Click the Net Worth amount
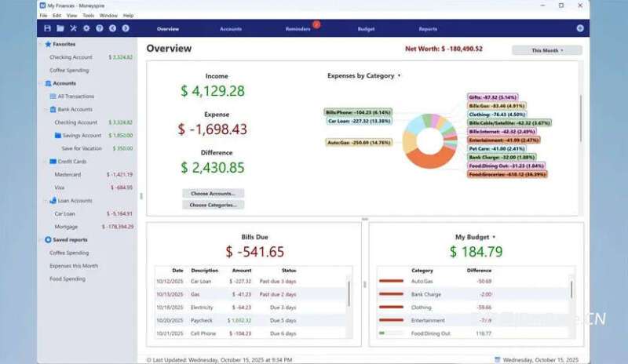Image resolution: width=628 pixels, height=364 pixels. [462, 49]
